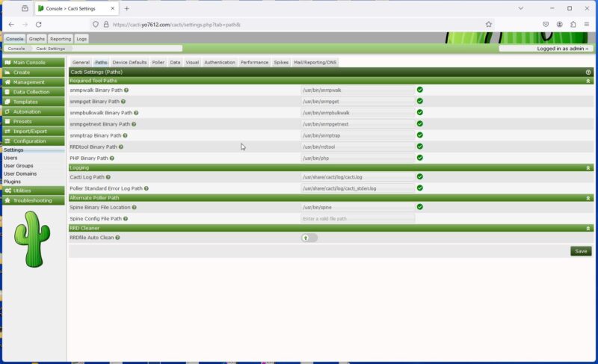Open Automation sidebar menu
598x364 pixels.
click(34, 111)
